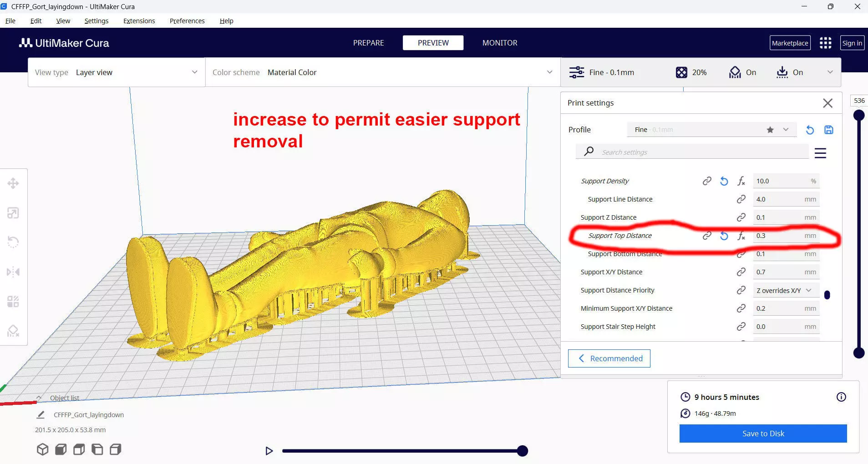Open the Profile selection dropdown
The image size is (868, 464).
click(x=711, y=130)
